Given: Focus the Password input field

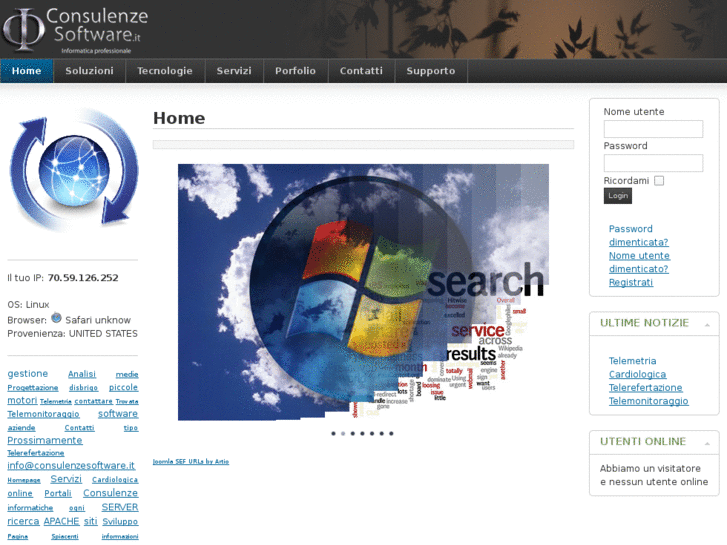Looking at the screenshot, I should pos(653,163).
